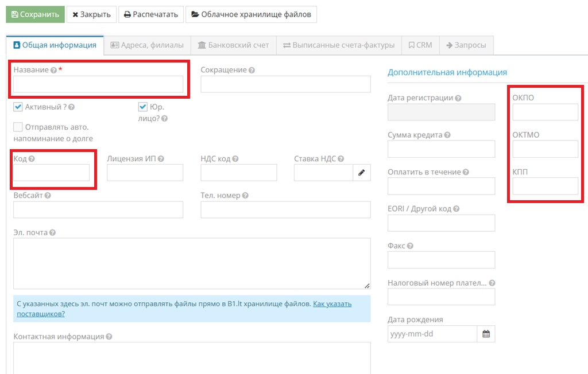Switch to the Банковский счет tab
Viewport: 588px width, 374px height.
(x=233, y=45)
